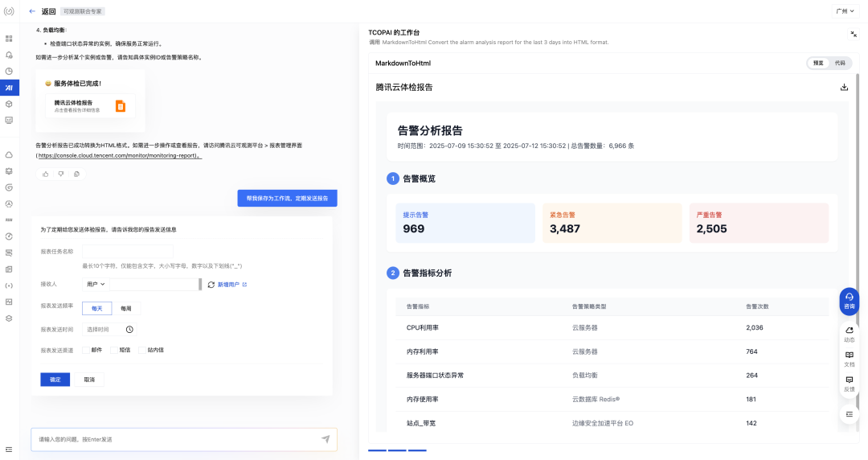The image size is (868, 460).
Task: Open the layers stack sidebar icon
Action: (x=9, y=318)
